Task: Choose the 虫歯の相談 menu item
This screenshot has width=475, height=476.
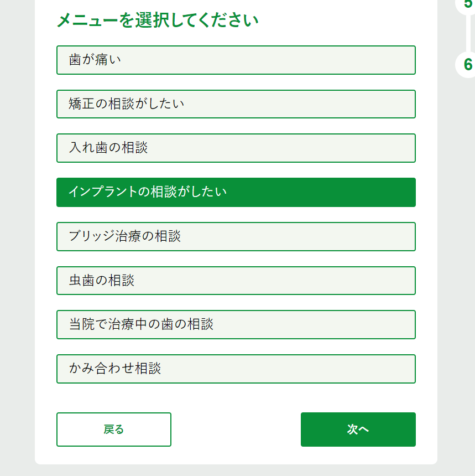Action: [x=236, y=281]
